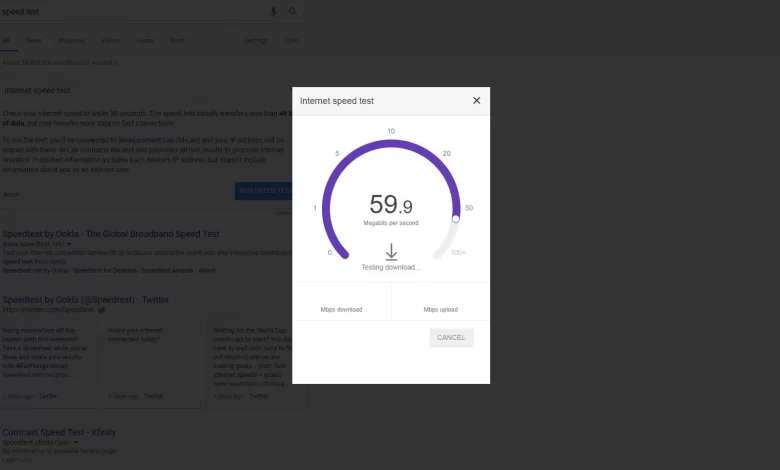Open Speedtest by Ookla Twitter result
The height and width of the screenshot is (470, 780).
tap(86, 300)
